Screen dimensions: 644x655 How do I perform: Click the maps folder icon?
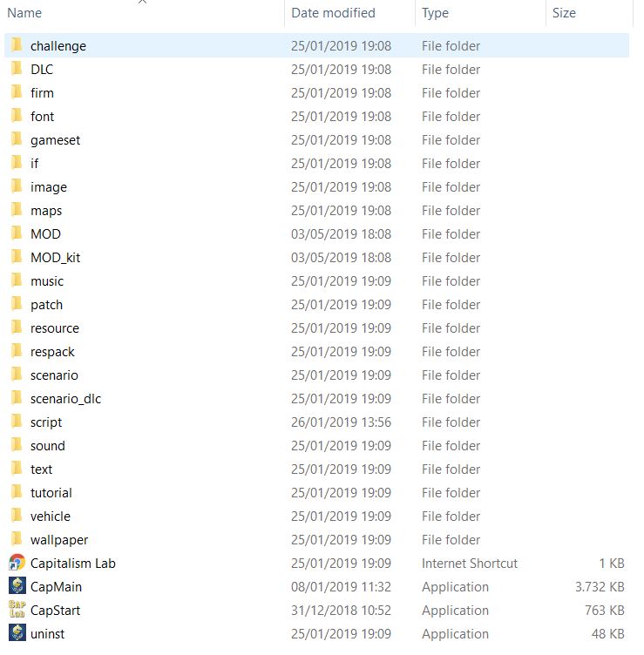click(17, 209)
